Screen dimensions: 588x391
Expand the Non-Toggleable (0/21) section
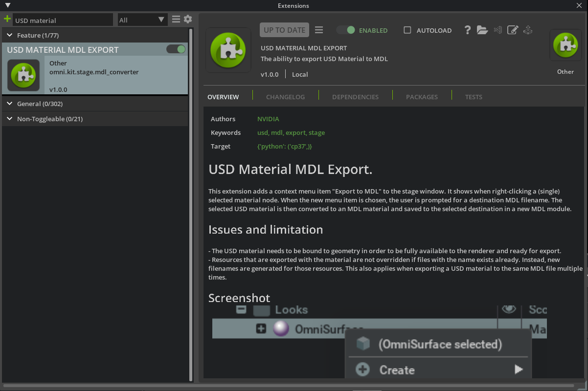pyautogui.click(x=95, y=119)
